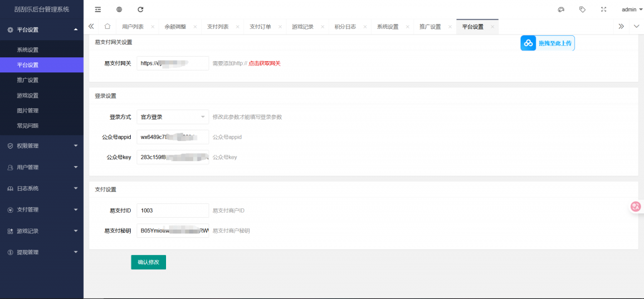Click the 公众号key input field

point(172,157)
